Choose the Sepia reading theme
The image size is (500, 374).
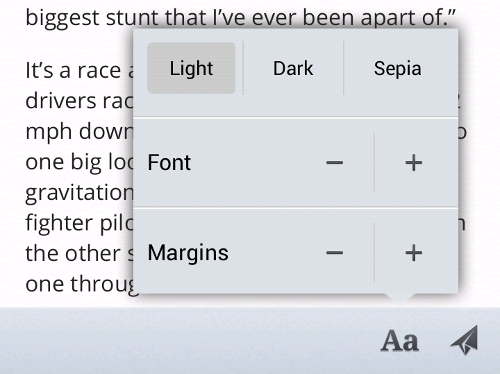tap(397, 68)
